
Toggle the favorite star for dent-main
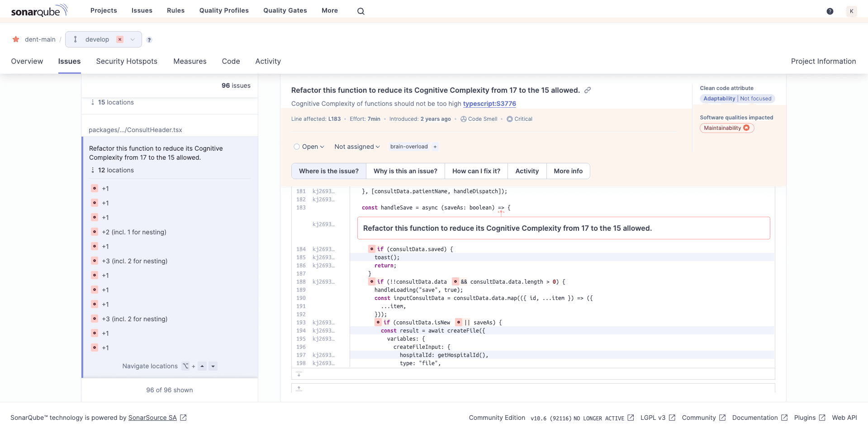click(16, 39)
